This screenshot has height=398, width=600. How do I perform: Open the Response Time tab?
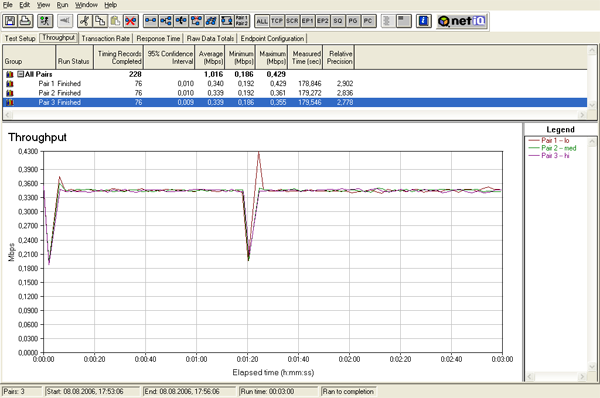(x=158, y=39)
